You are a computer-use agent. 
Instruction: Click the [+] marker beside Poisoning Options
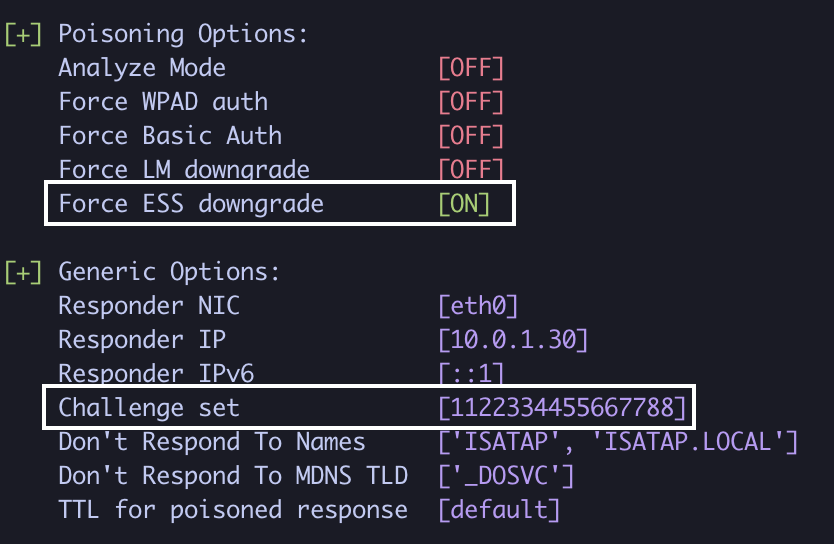[24, 34]
